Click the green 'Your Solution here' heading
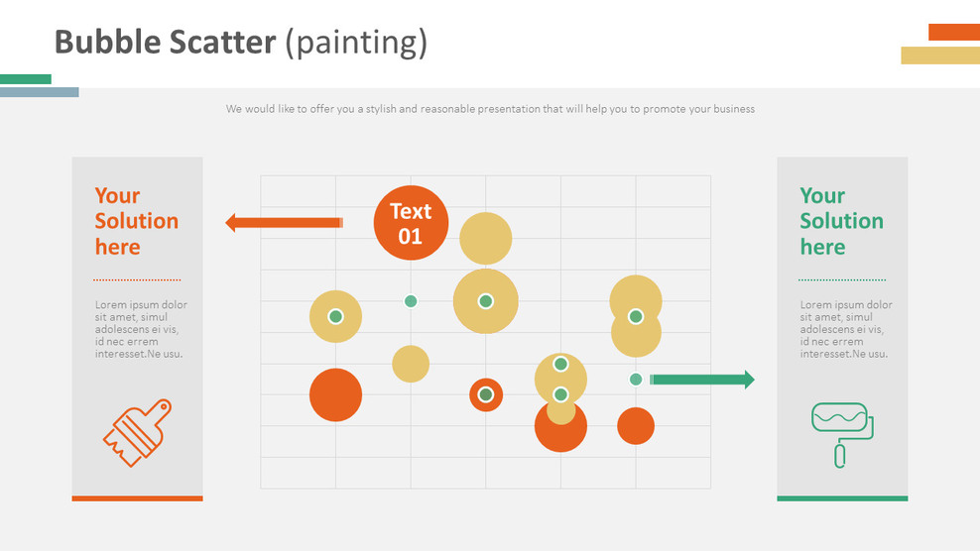 point(841,221)
